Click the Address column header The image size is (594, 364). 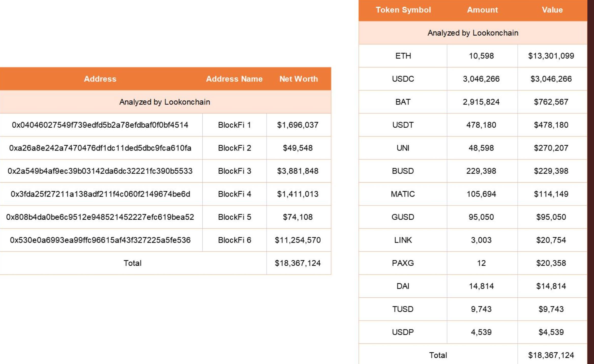tap(100, 79)
